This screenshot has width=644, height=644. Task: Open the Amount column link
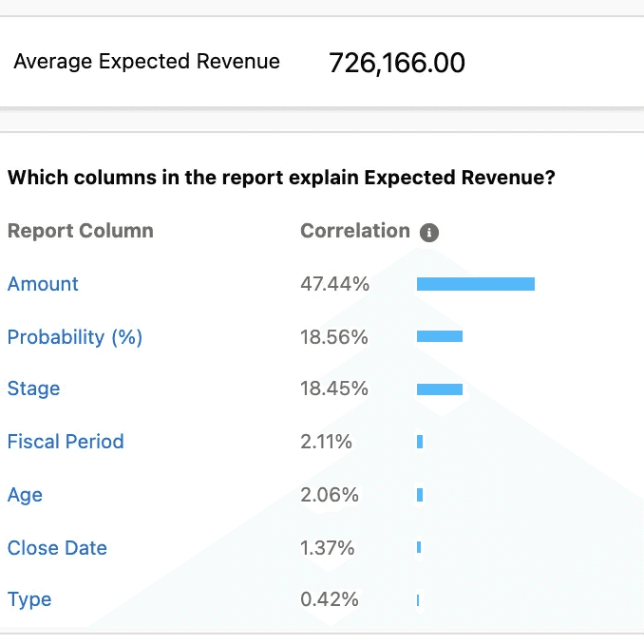pos(43,284)
